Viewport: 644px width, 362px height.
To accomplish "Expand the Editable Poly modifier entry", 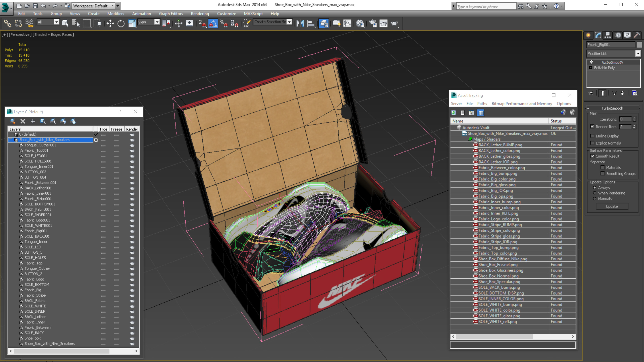I will [591, 68].
